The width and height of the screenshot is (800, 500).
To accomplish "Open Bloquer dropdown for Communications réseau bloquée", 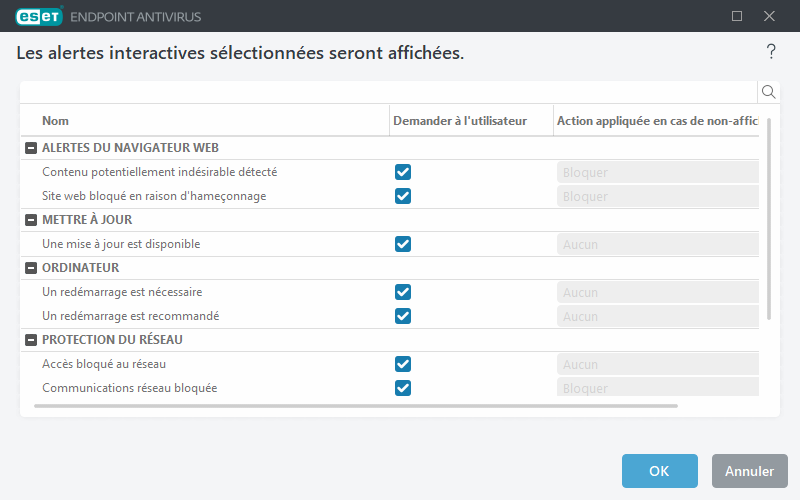I will point(658,387).
